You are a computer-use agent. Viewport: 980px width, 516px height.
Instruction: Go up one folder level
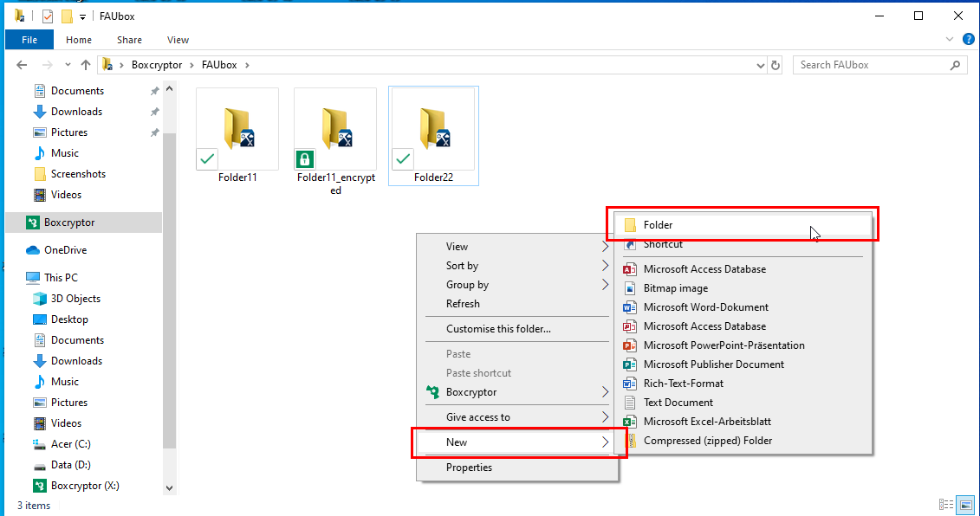click(86, 65)
